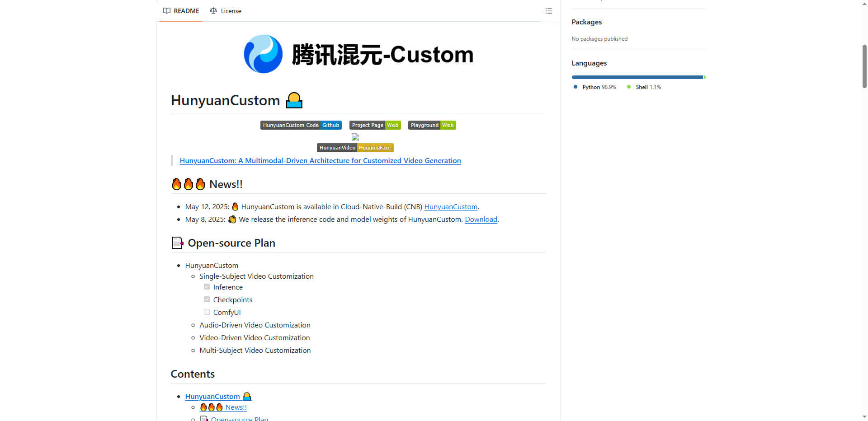Click the 'No packages published' text

tap(599, 39)
